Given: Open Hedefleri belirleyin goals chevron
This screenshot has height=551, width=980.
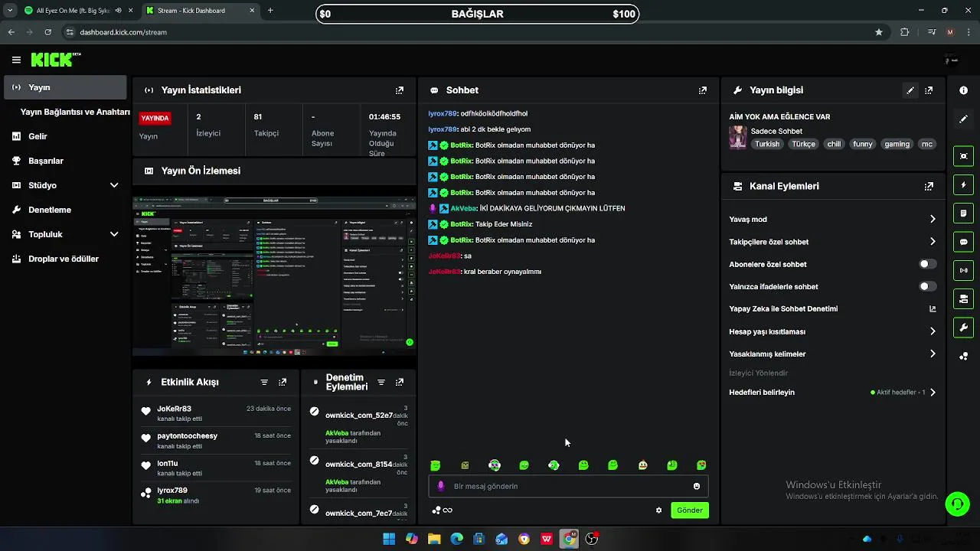Looking at the screenshot, I should tap(933, 393).
